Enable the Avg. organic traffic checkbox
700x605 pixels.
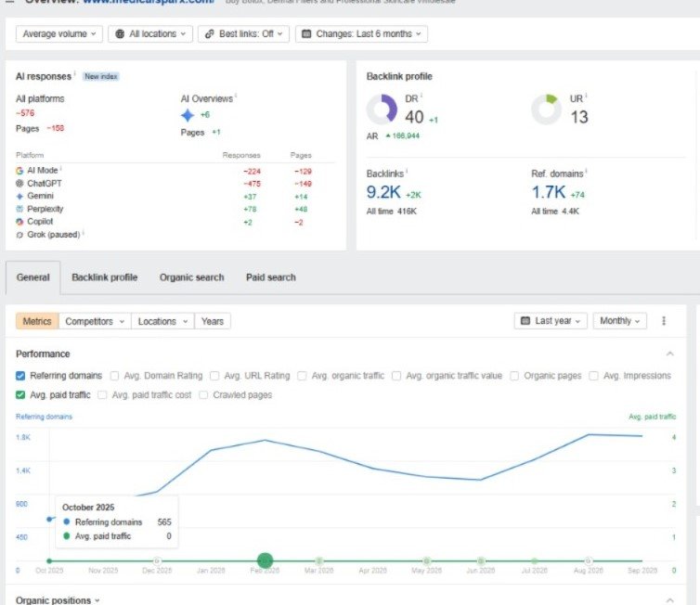click(x=302, y=376)
